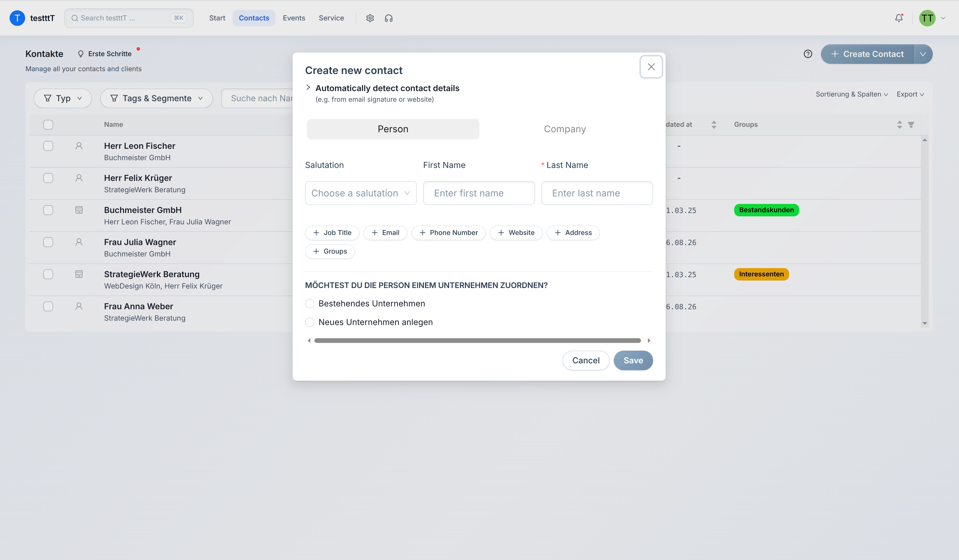
Task: Focus the Enter last name field
Action: pos(597,193)
